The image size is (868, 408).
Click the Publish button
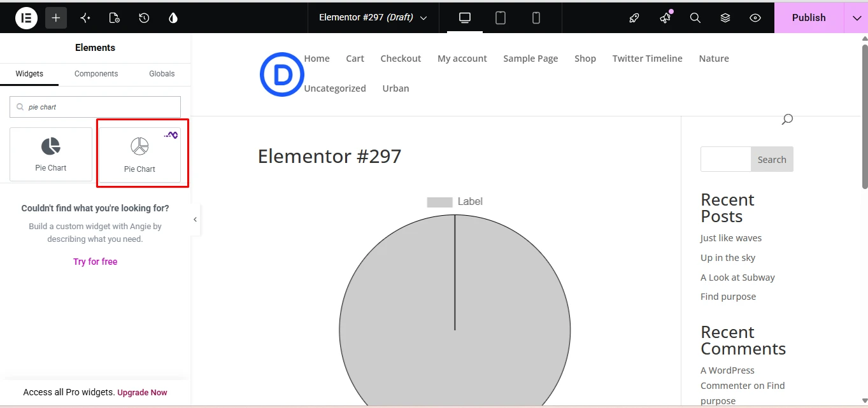[809, 18]
